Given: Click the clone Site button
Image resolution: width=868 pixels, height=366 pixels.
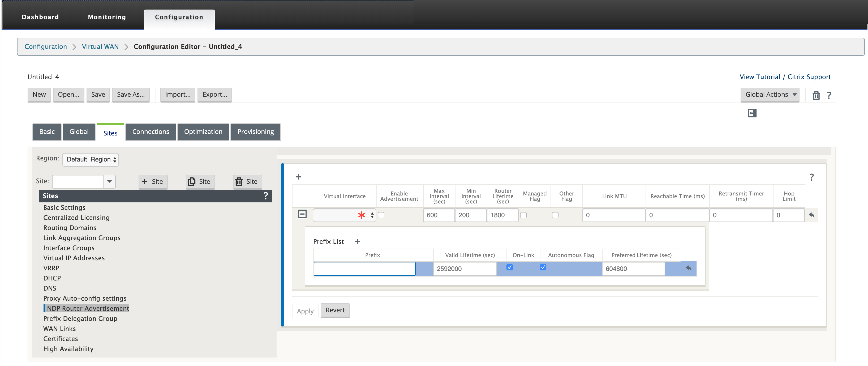Looking at the screenshot, I should point(200,182).
